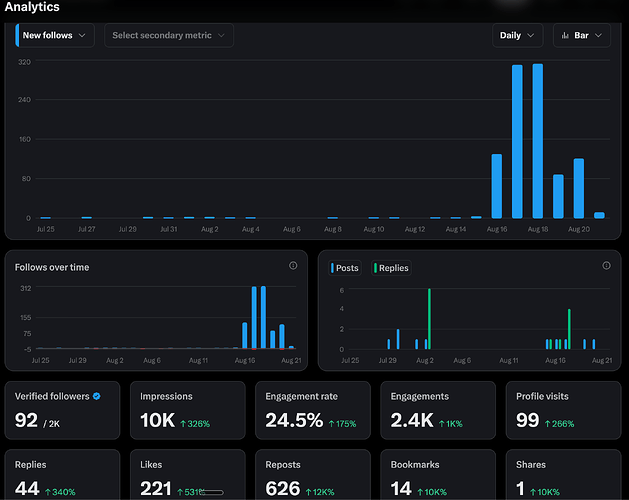The image size is (629, 500).
Task: Open the Likes metric card
Action: click(x=188, y=475)
